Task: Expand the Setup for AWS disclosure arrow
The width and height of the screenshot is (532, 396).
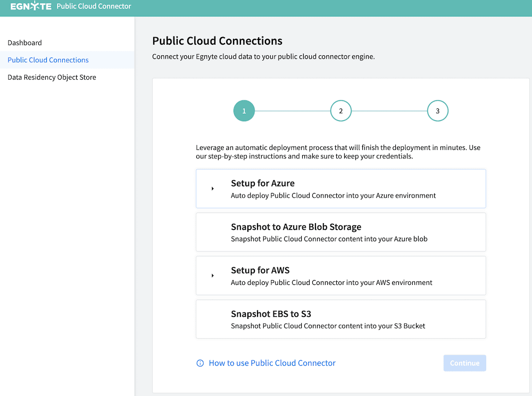Action: click(213, 275)
